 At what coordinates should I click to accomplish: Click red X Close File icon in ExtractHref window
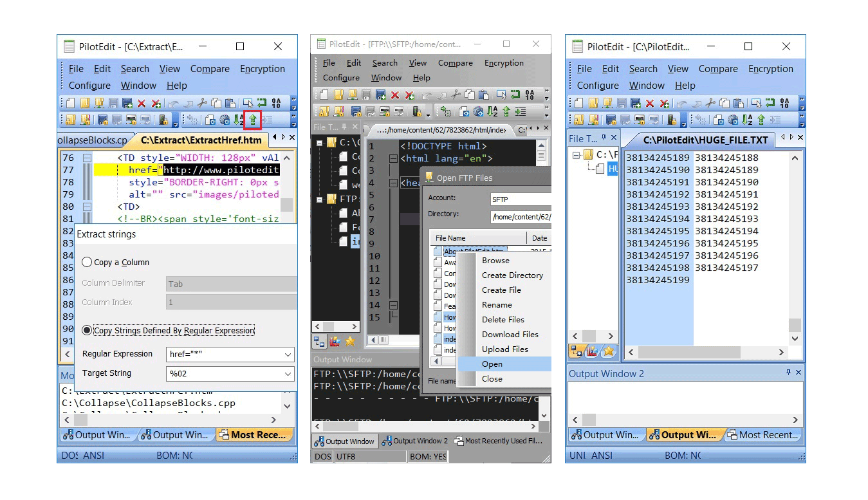tap(142, 103)
